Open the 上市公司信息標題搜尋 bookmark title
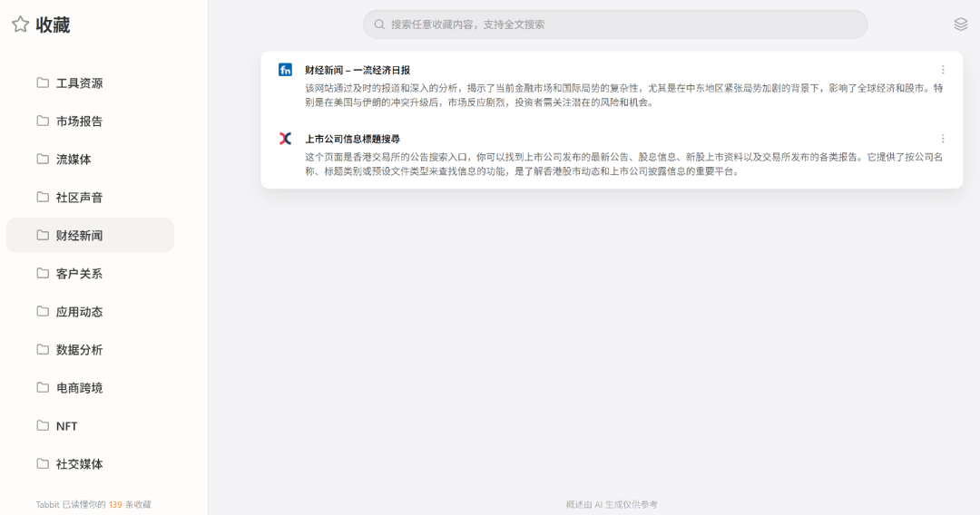This screenshot has height=515, width=980. pos(352,139)
